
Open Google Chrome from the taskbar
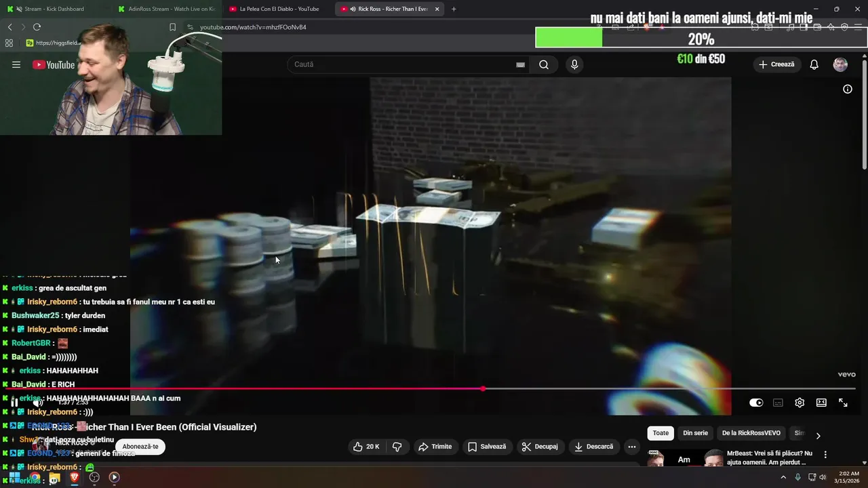click(x=35, y=477)
